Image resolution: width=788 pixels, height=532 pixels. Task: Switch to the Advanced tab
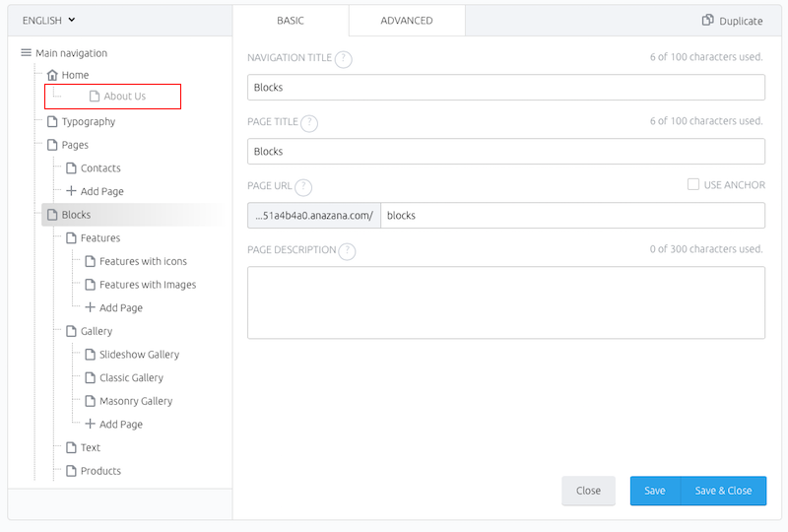[x=407, y=21]
